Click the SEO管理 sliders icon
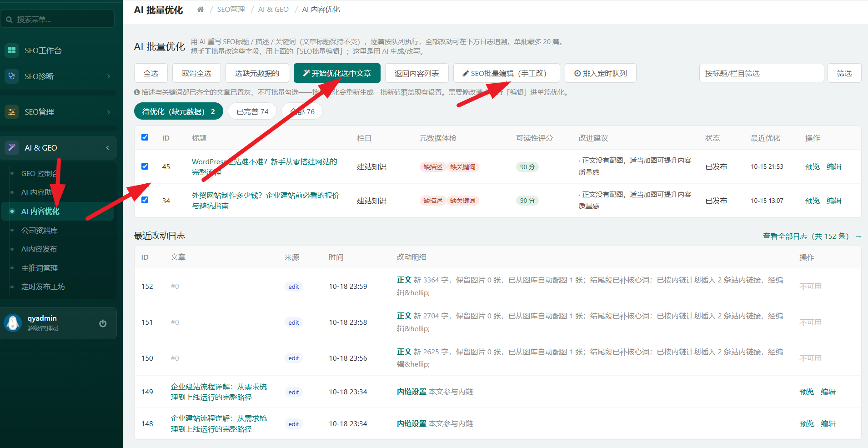Image resolution: width=868 pixels, height=448 pixels. click(x=12, y=112)
